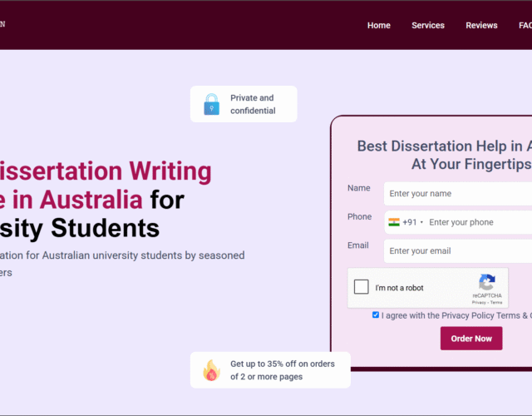Focus the "Enter your name" field

pos(457,194)
